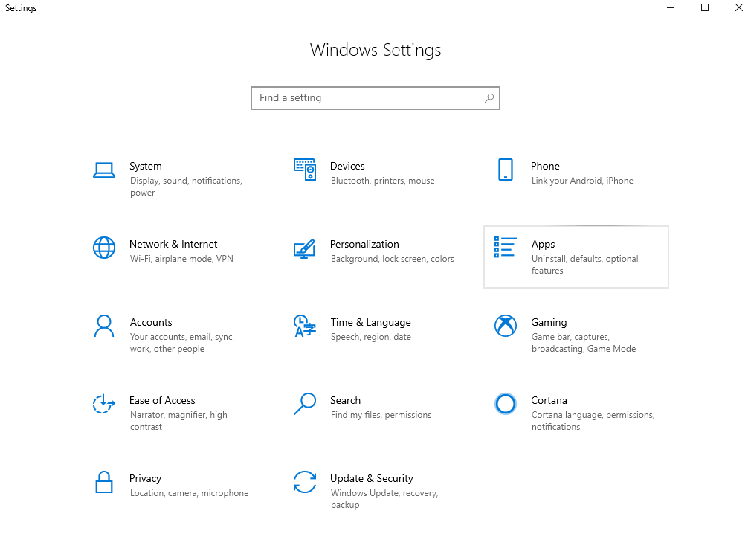Click the Ease of Access icon

[104, 404]
